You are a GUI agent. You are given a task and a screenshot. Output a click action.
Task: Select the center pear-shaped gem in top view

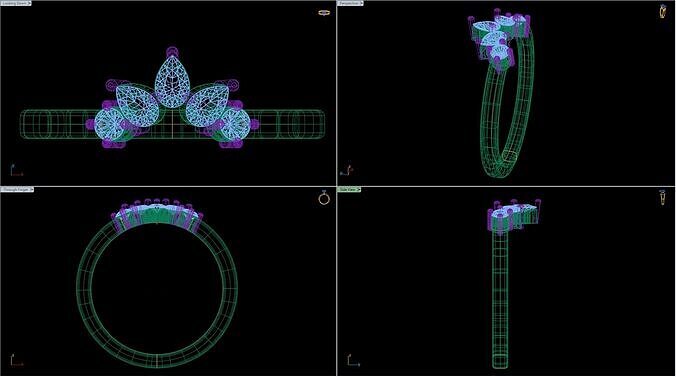pos(172,82)
